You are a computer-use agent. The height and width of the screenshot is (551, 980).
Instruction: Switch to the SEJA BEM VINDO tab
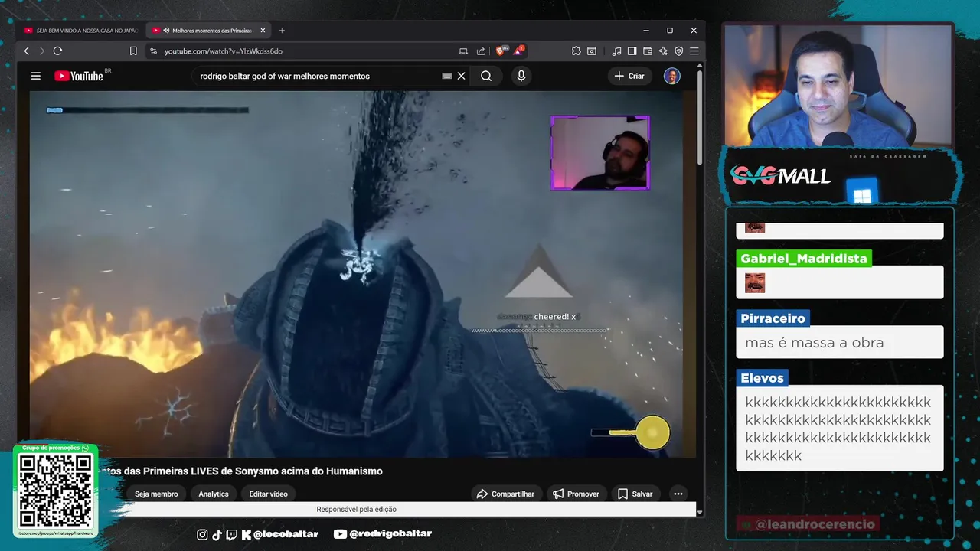point(80,31)
